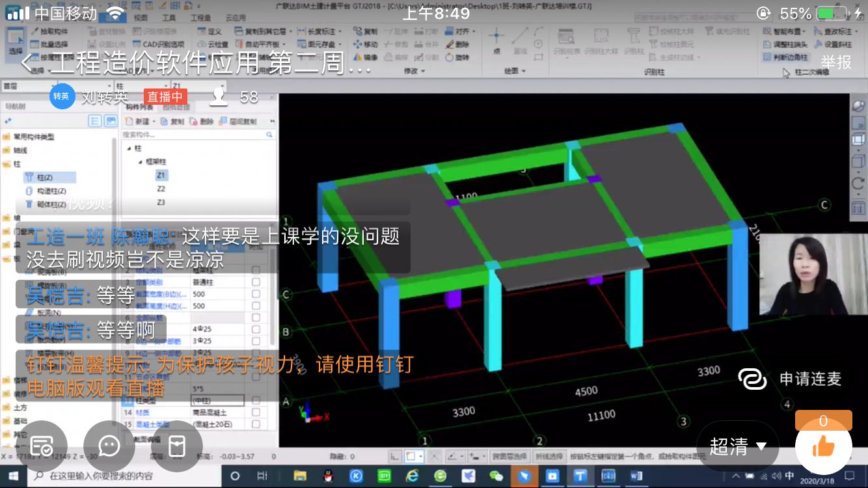The width and height of the screenshot is (868, 488).
Task: Tap the 举报 report button
Action: [x=836, y=62]
